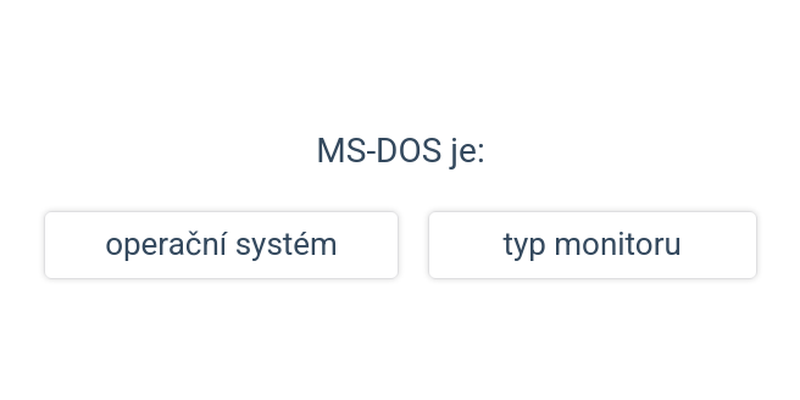Click the "operační systém" answer button

(x=221, y=245)
